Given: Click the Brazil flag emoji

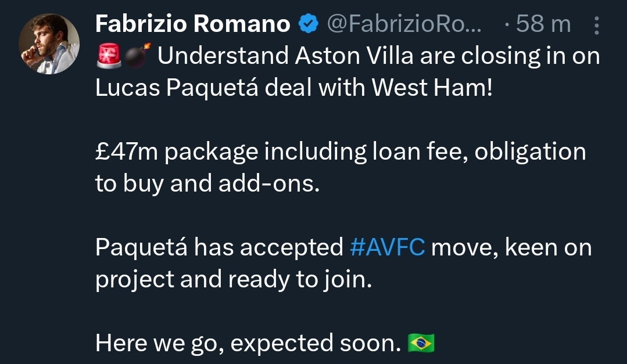Looking at the screenshot, I should 421,344.
